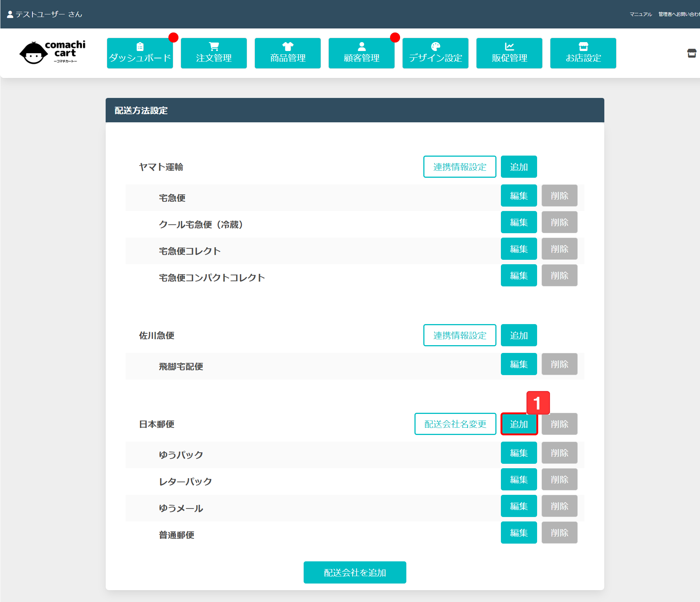Delete ゆうメール
Screen dimensions: 700x602
560,506
